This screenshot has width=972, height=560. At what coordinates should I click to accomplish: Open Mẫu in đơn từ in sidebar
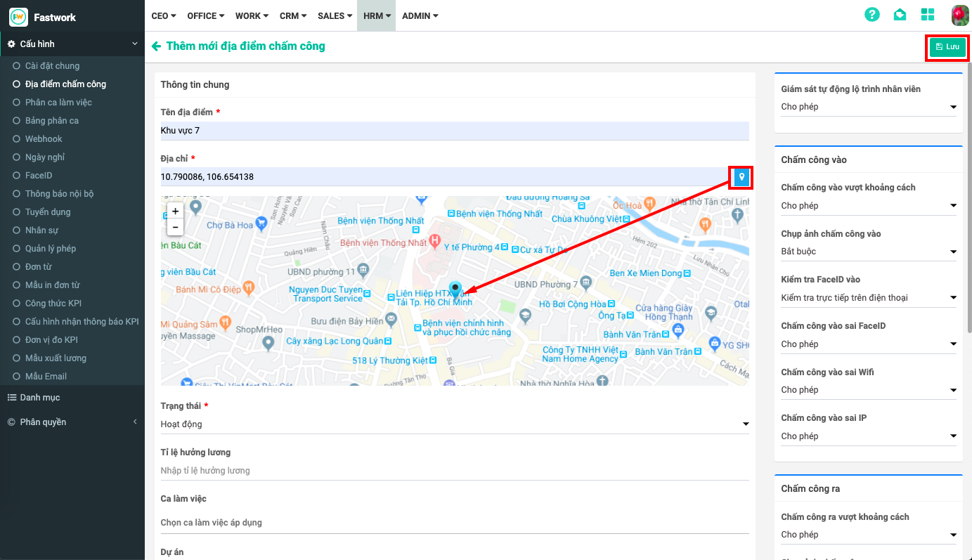[x=53, y=285]
